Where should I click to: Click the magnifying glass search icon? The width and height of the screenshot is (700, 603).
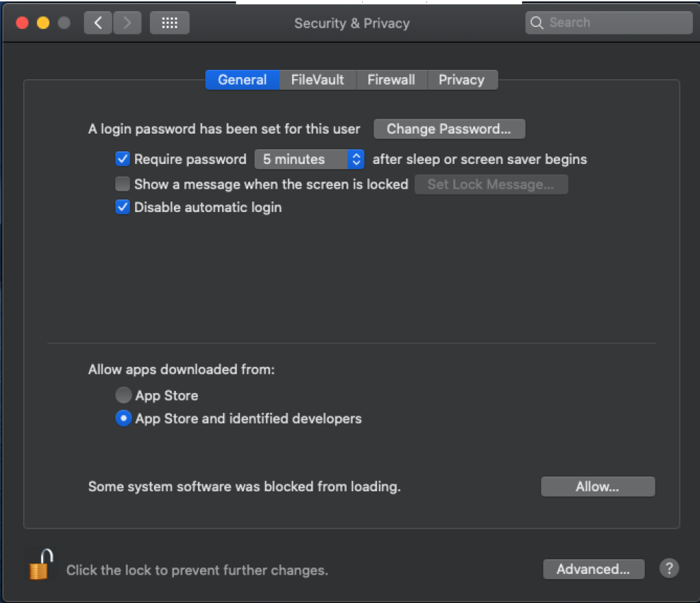[x=537, y=23]
